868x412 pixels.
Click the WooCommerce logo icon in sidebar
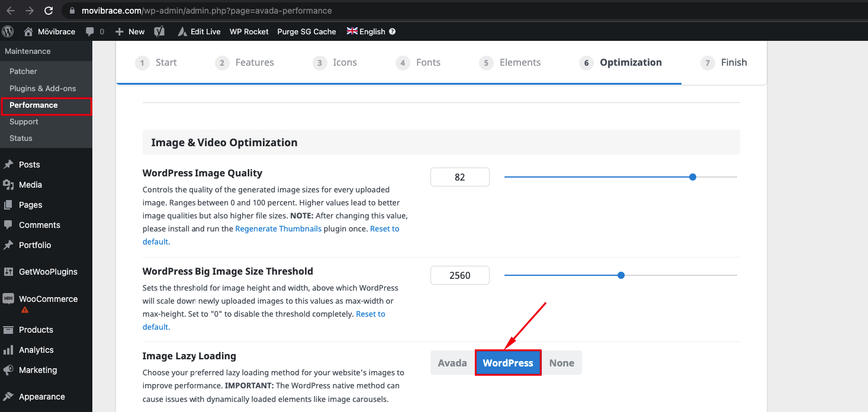[8, 298]
